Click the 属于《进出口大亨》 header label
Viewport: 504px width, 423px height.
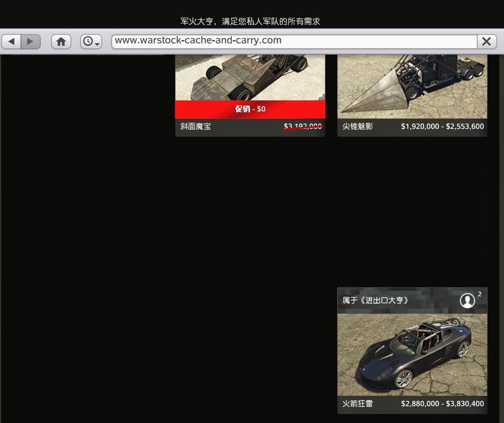point(376,300)
